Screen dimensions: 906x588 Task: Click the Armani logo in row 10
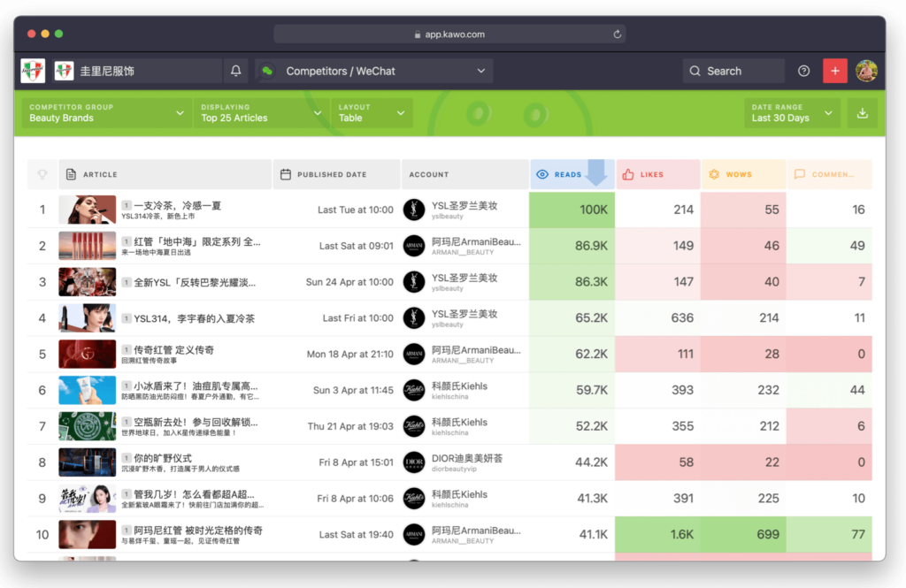pos(414,535)
